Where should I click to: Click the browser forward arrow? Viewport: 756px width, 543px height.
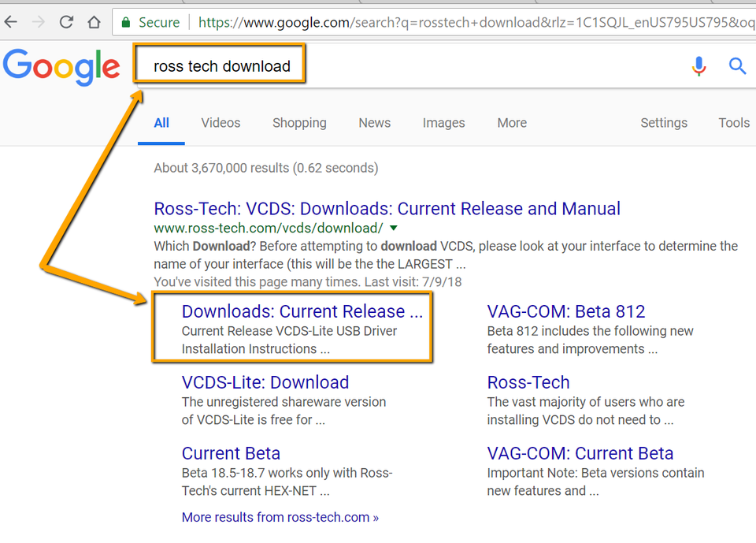[x=38, y=22]
